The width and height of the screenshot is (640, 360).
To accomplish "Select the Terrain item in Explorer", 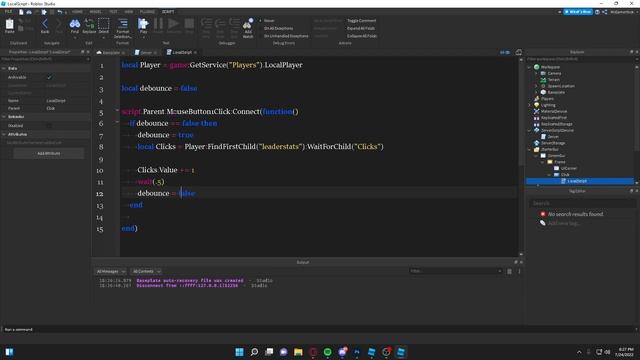I will (x=553, y=80).
